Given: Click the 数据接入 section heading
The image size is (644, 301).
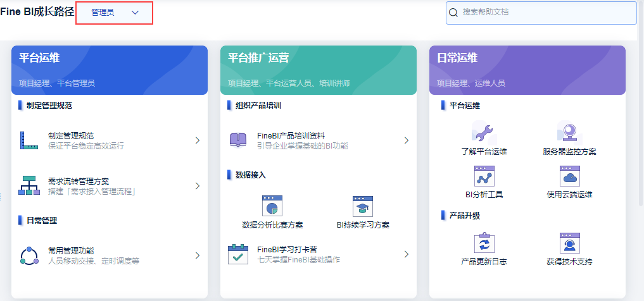Looking at the screenshot, I should [x=251, y=175].
